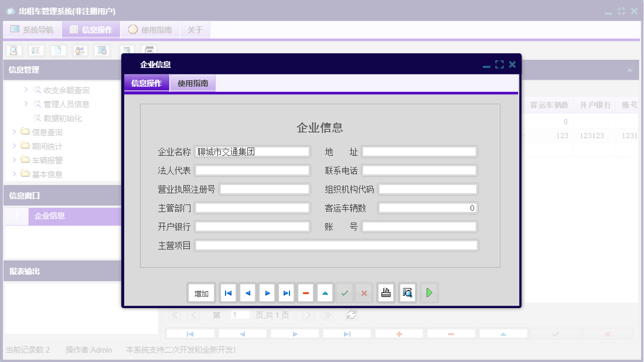This screenshot has height=362, width=644.
Task: Expand the 管理人员信息 tree item
Action: [x=25, y=104]
